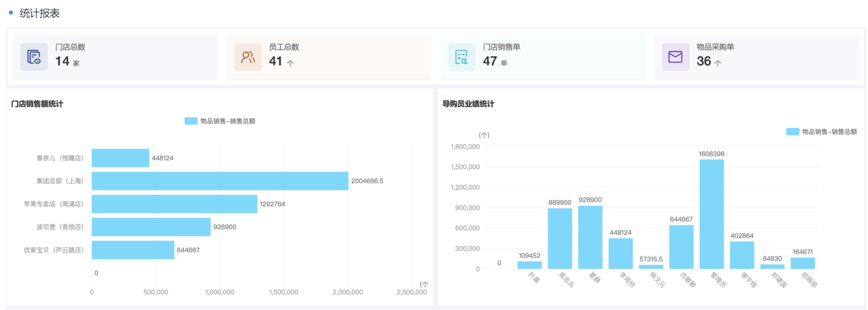Toggle legend swatch in store sales chart
The height and width of the screenshot is (310, 868).
tap(191, 121)
